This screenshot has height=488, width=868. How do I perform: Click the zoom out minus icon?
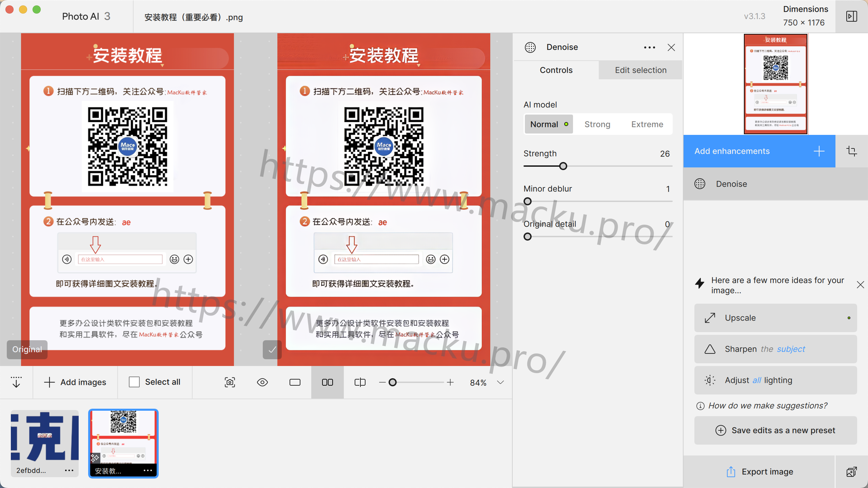click(382, 382)
